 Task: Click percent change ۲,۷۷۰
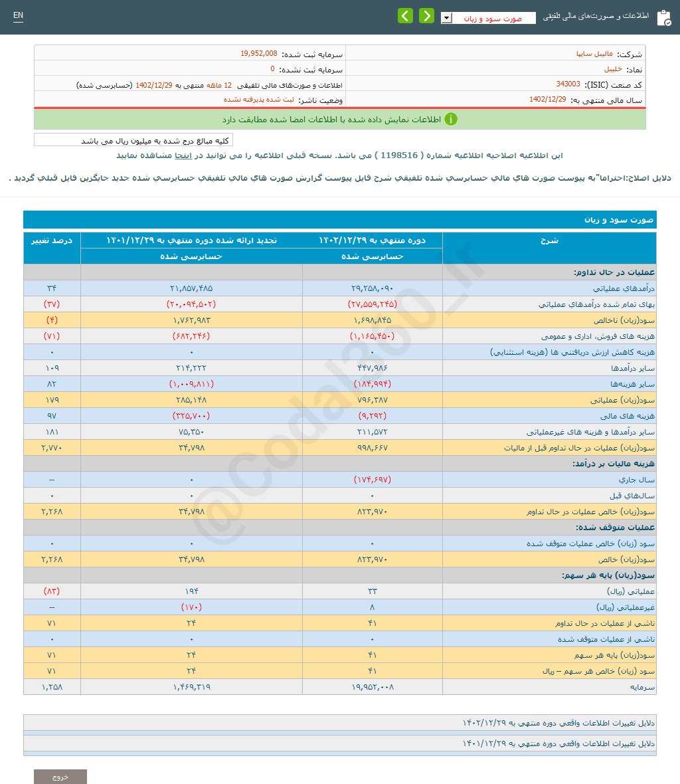pos(52,448)
